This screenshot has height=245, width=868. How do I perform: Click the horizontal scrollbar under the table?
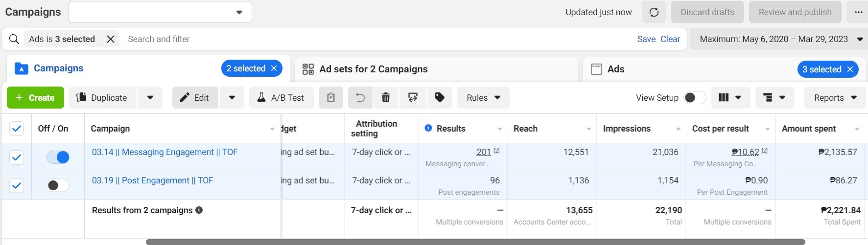tap(475, 242)
